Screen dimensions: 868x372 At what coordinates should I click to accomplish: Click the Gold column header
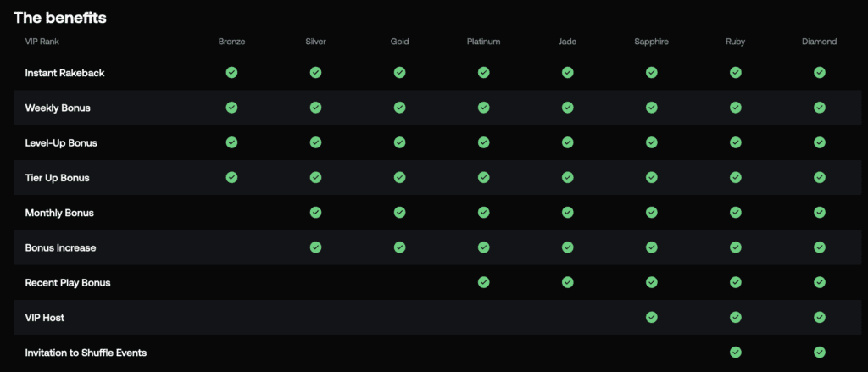(x=400, y=42)
